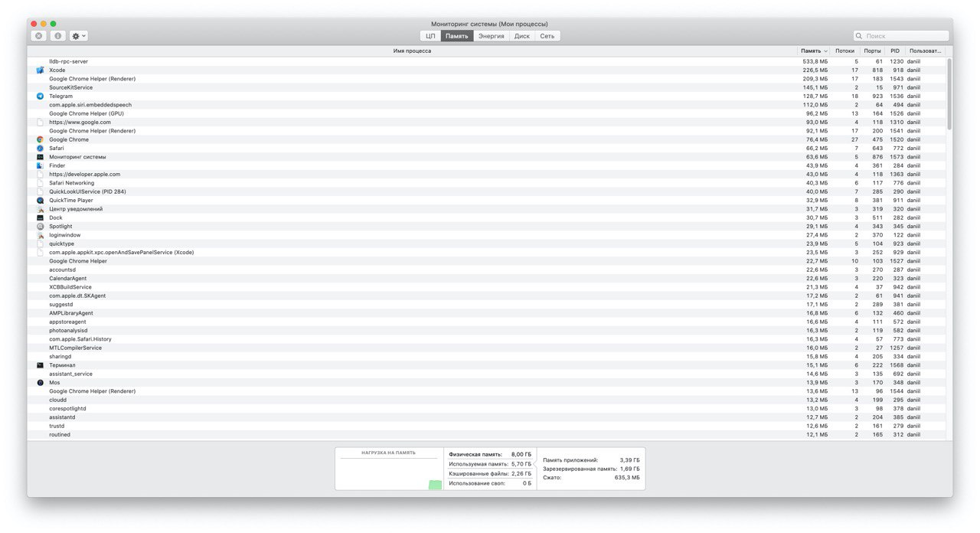The image size is (980, 533).
Task: Click the quit process toolbar button
Action: click(38, 36)
